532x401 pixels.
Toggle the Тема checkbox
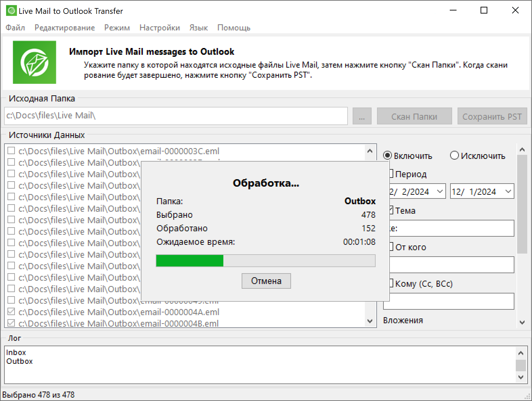391,210
